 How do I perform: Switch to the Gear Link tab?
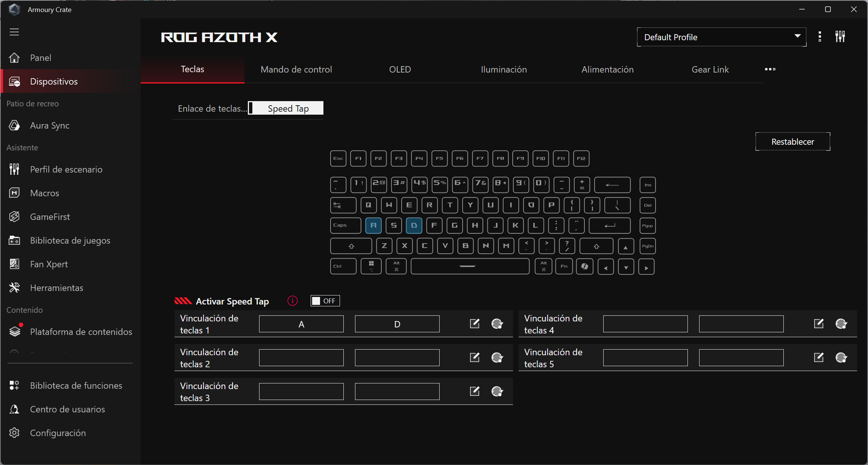tap(710, 70)
